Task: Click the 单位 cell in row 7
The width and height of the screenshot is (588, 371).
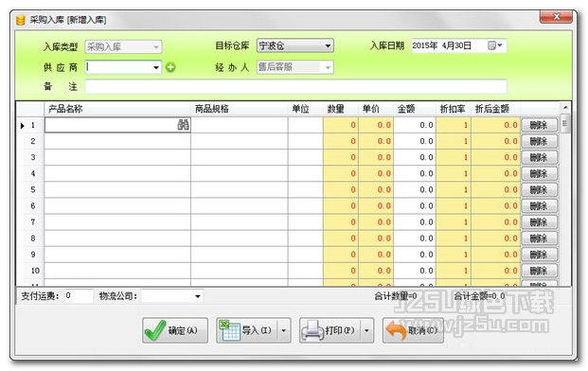Action: [x=305, y=221]
